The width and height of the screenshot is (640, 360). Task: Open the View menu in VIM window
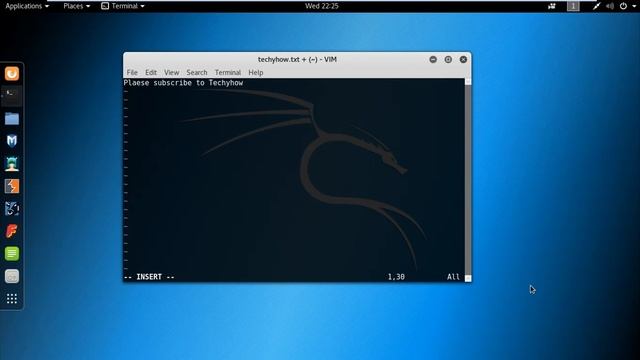tap(171, 73)
